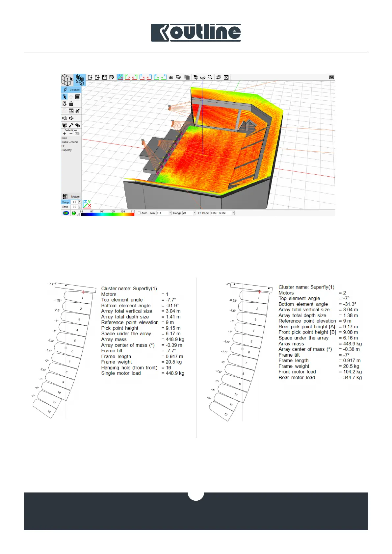The image size is (392, 554).
Task: Click the Step value field showing 0.0
Action: point(74,207)
